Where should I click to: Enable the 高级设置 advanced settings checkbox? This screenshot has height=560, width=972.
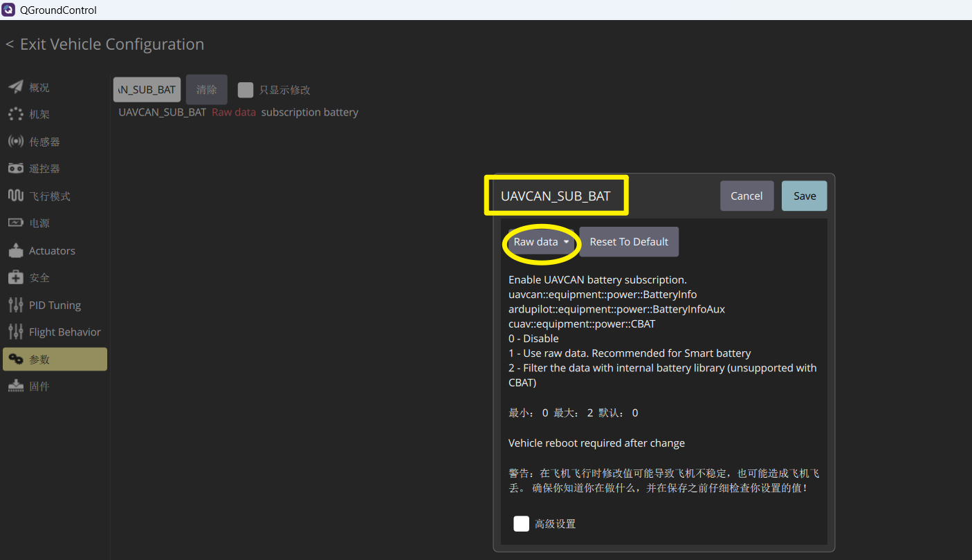pos(522,524)
